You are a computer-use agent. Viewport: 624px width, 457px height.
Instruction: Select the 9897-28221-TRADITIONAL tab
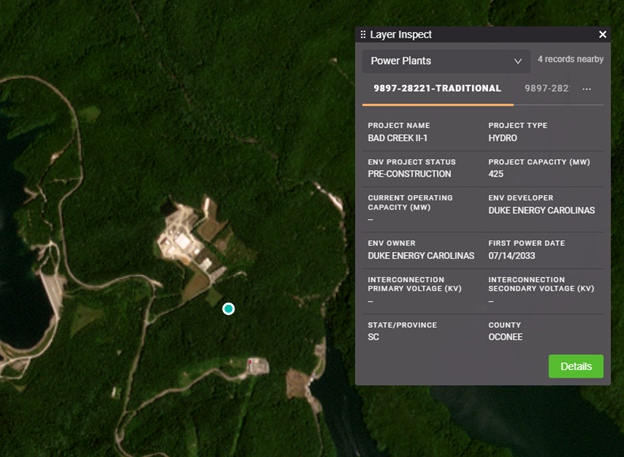coord(437,89)
